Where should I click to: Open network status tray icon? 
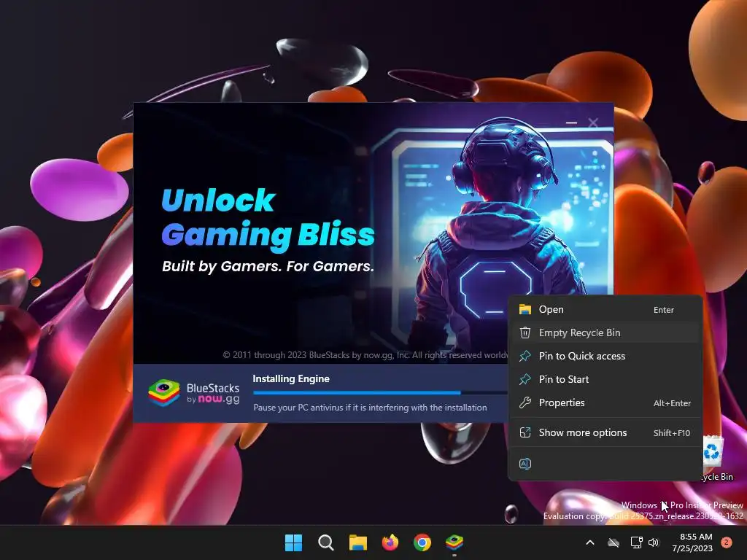[636, 542]
